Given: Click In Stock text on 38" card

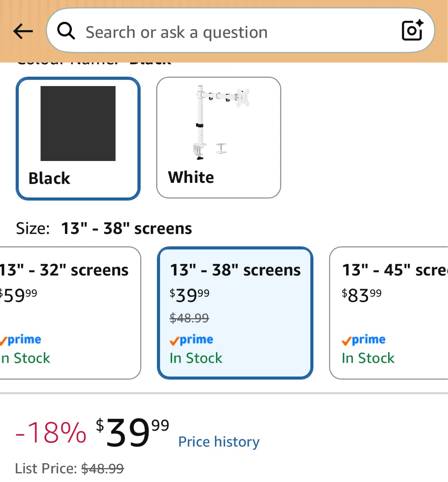Looking at the screenshot, I should pyautogui.click(x=196, y=358).
